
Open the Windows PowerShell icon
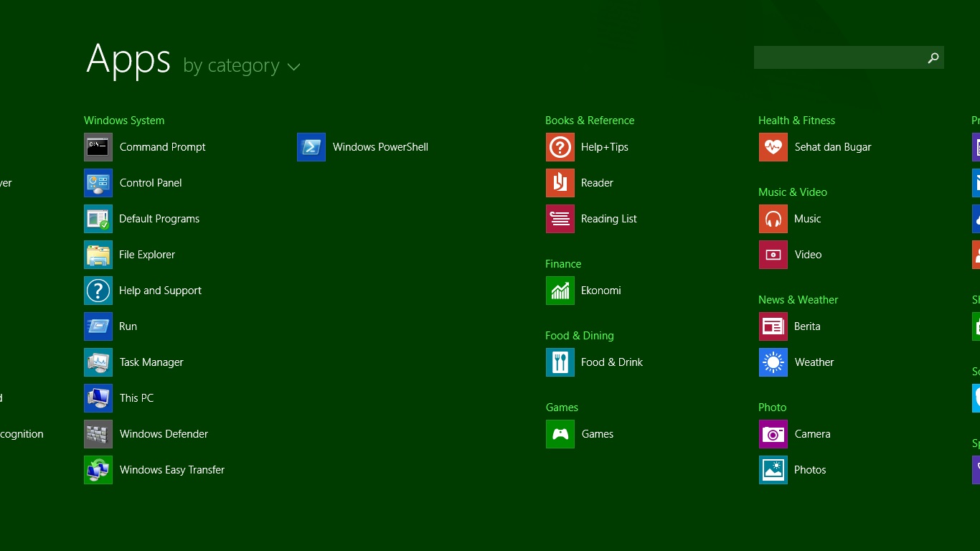click(311, 147)
